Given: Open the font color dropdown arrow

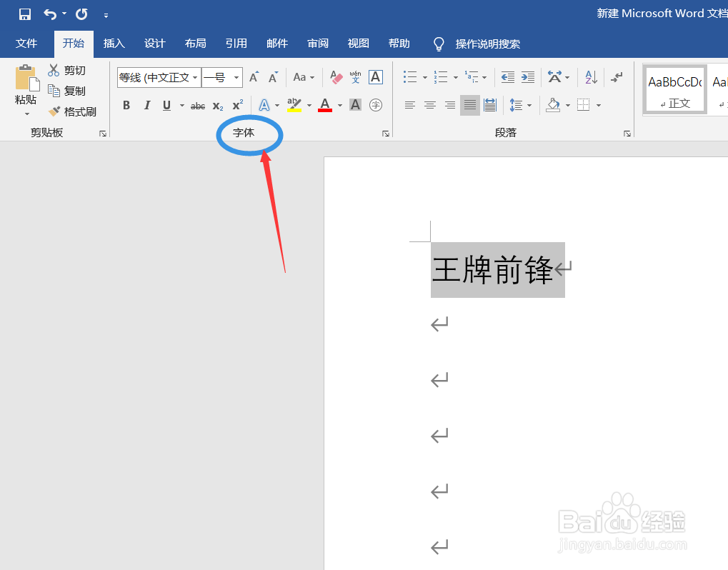Looking at the screenshot, I should click(340, 106).
